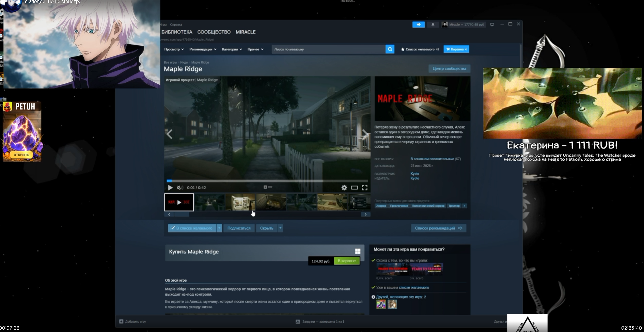The width and height of the screenshot is (644, 332).
Task: Open Steam announcements megaphone button
Action: point(419,25)
